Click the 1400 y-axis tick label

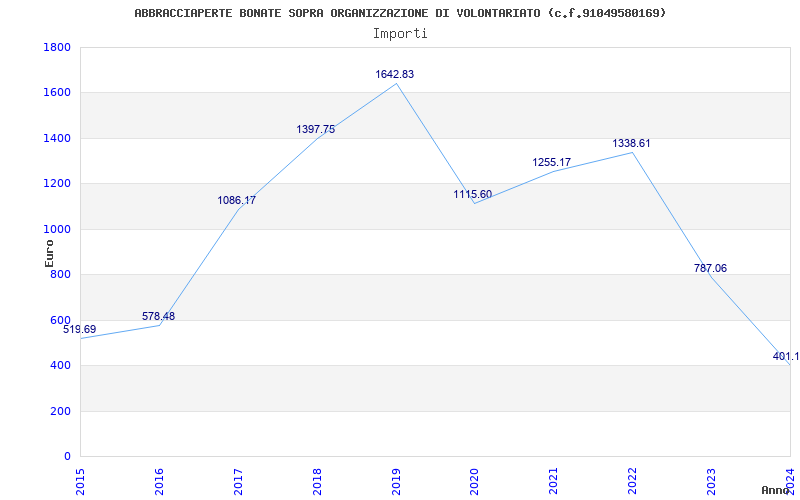57,138
